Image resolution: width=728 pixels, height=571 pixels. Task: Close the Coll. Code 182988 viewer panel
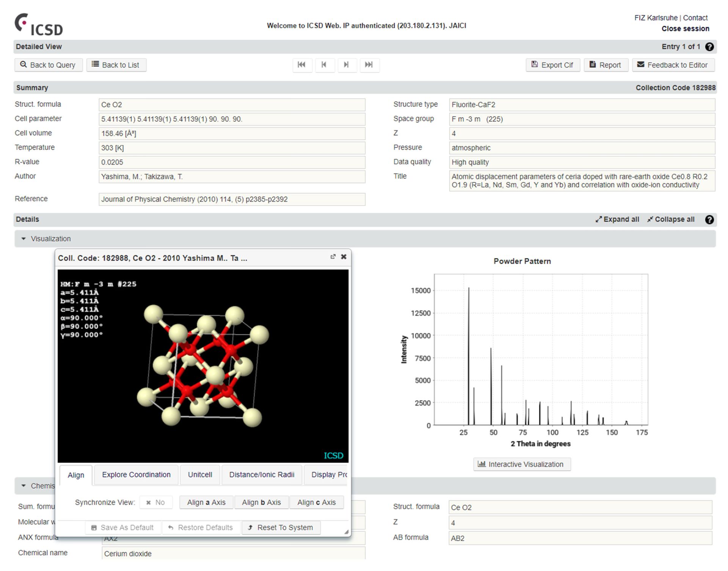tap(344, 257)
